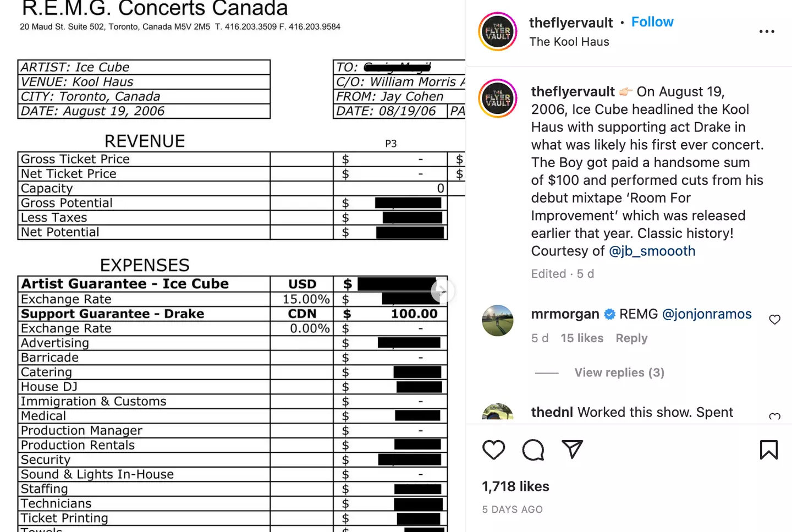Like the post using the heart icon

[x=493, y=449]
